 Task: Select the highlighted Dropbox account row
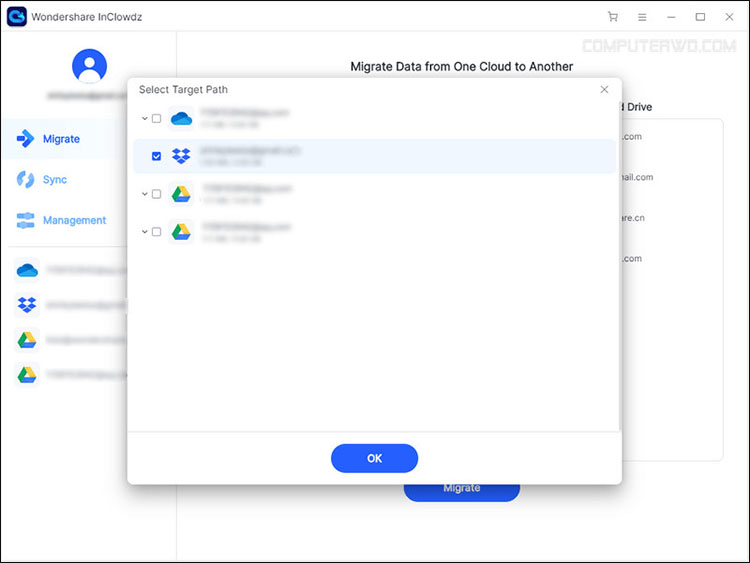[375, 156]
